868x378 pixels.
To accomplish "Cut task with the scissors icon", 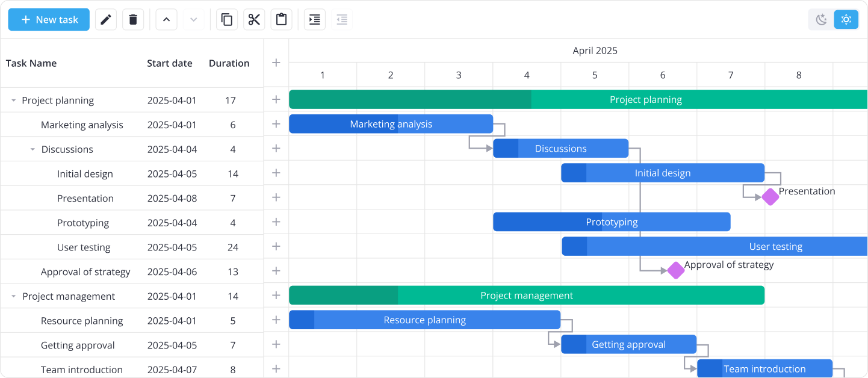I will pos(254,20).
